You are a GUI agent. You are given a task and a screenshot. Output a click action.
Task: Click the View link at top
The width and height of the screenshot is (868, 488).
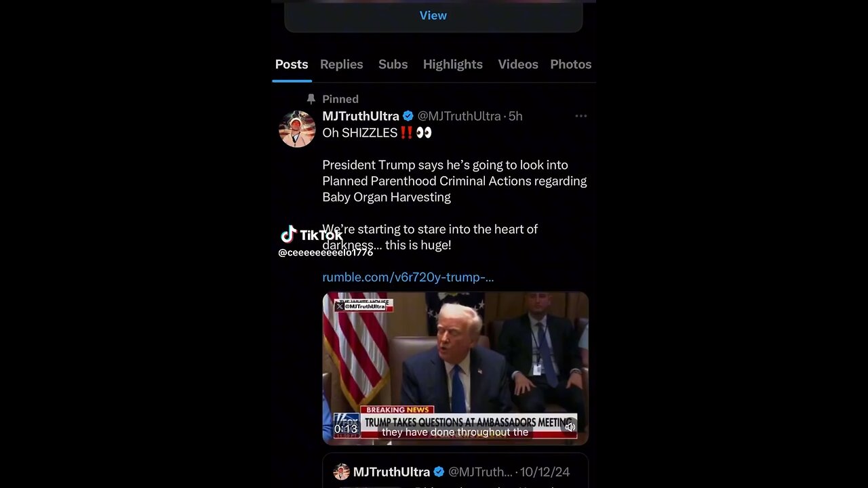tap(433, 16)
